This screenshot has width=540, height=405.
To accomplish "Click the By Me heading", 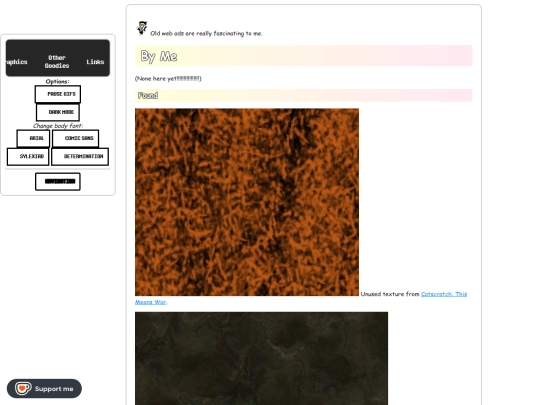I will pos(159,56).
